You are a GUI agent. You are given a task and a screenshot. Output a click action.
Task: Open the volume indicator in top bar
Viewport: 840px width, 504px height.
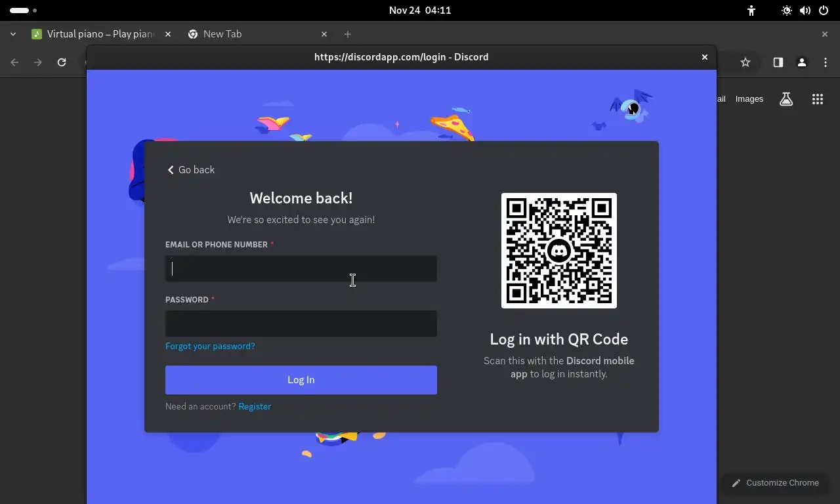(805, 10)
